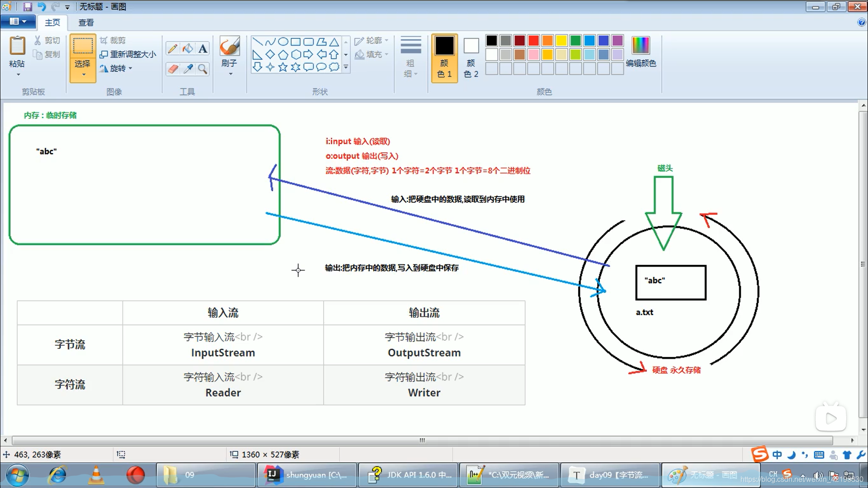
Task: Choose the Rectangle shape
Action: coord(296,42)
